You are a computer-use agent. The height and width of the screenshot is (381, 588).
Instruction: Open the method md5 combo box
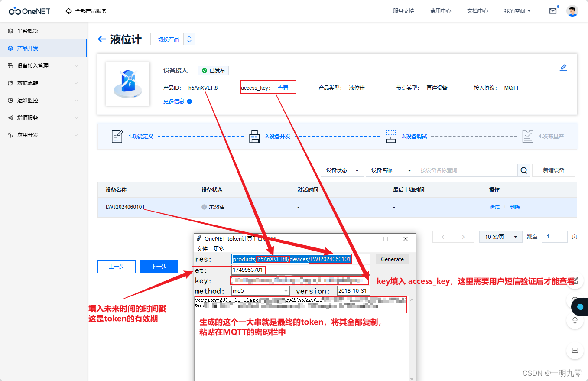click(260, 291)
